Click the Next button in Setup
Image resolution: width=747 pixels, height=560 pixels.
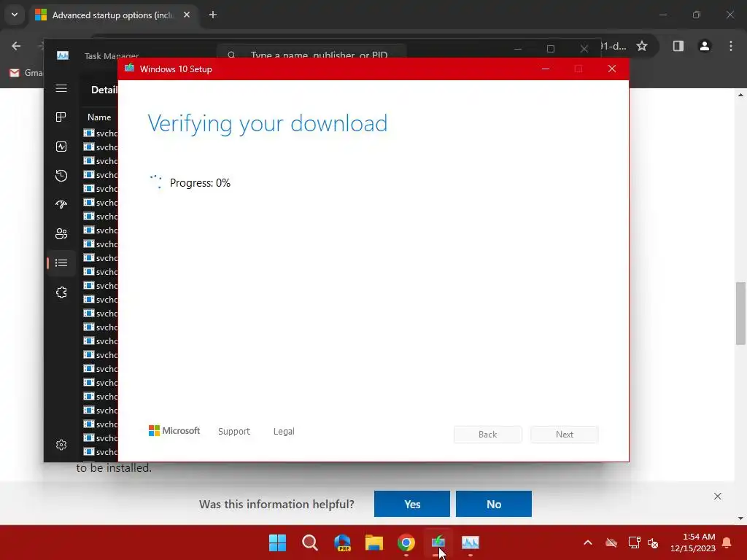click(x=564, y=435)
